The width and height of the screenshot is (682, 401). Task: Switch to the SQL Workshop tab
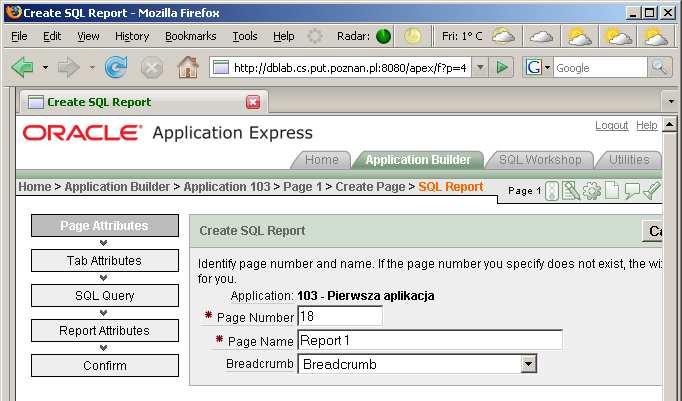(540, 160)
